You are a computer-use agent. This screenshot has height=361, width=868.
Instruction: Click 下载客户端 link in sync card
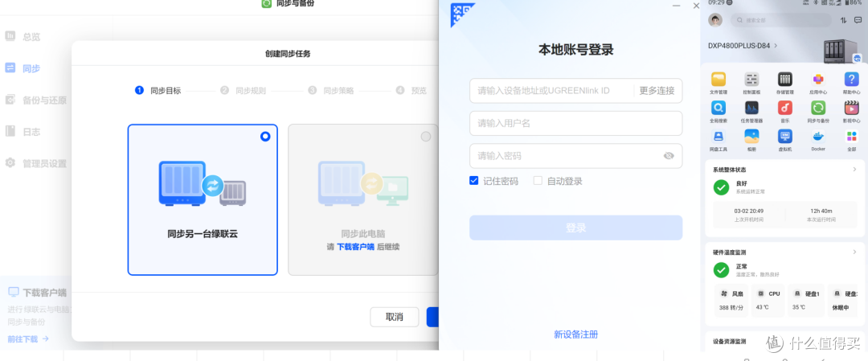click(x=355, y=247)
